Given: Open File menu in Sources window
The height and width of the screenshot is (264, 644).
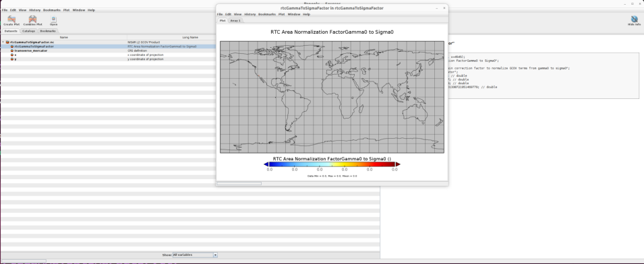Looking at the screenshot, I should pyautogui.click(x=5, y=10).
